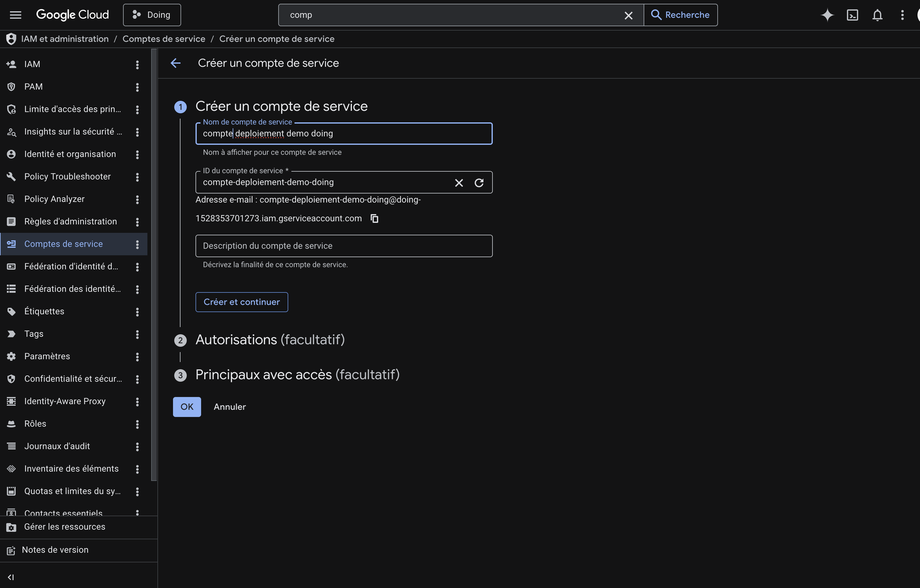Open the main navigation hamburger menu

point(16,15)
